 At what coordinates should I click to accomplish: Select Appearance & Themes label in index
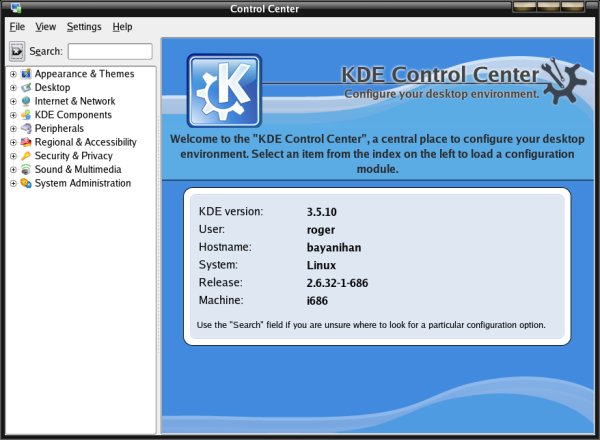point(85,73)
